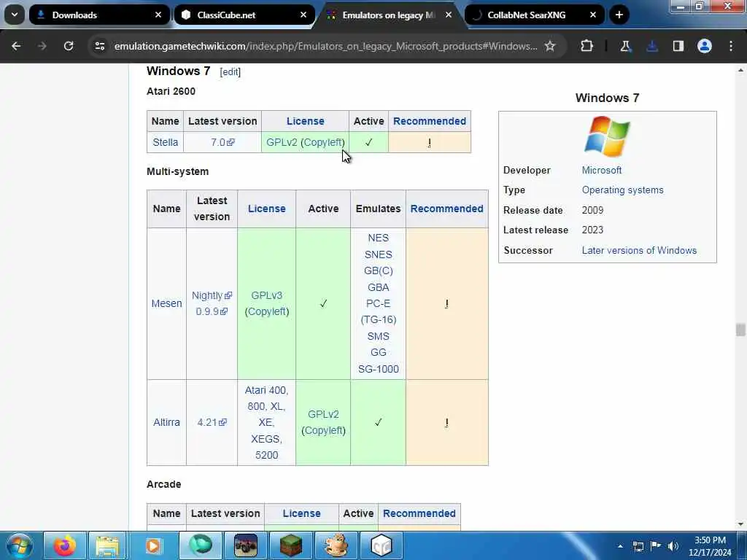Screen dimensions: 747x560
Task: Open the Mesen Nightly version link
Action: point(212,295)
